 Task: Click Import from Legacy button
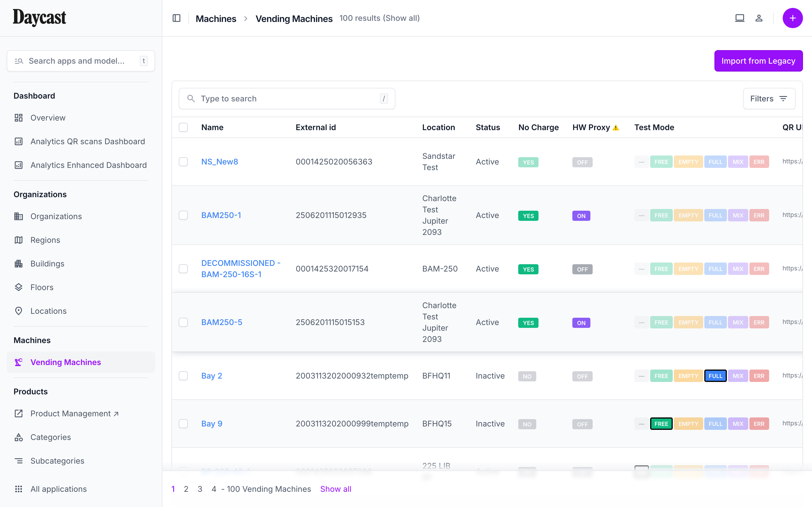point(758,61)
